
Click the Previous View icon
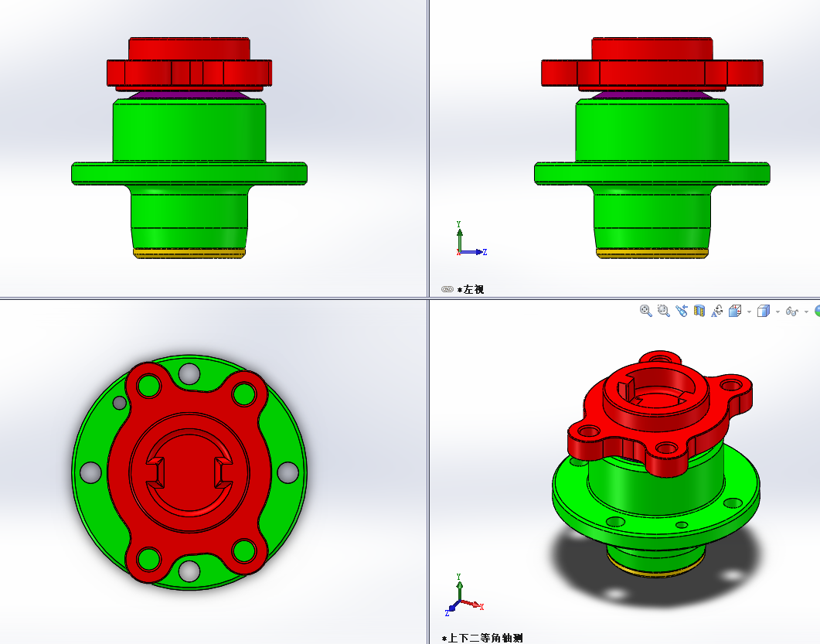(682, 311)
